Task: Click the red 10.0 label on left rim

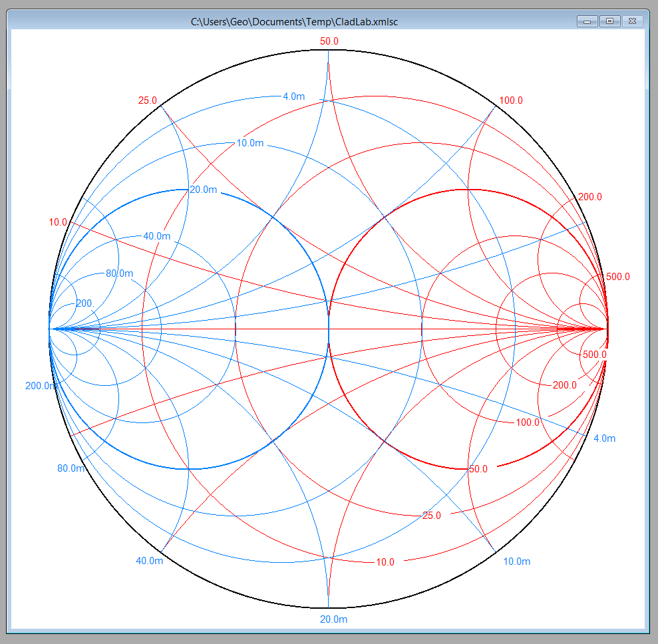Action: [x=58, y=222]
